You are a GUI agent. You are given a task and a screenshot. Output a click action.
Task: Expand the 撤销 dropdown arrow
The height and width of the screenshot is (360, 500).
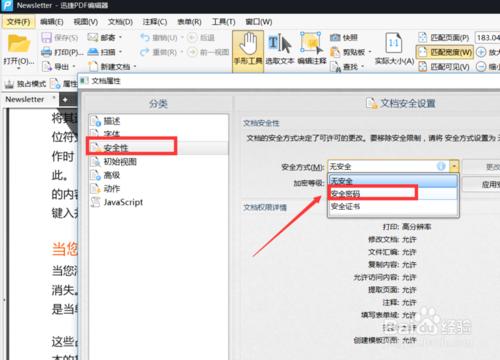pos(182,37)
